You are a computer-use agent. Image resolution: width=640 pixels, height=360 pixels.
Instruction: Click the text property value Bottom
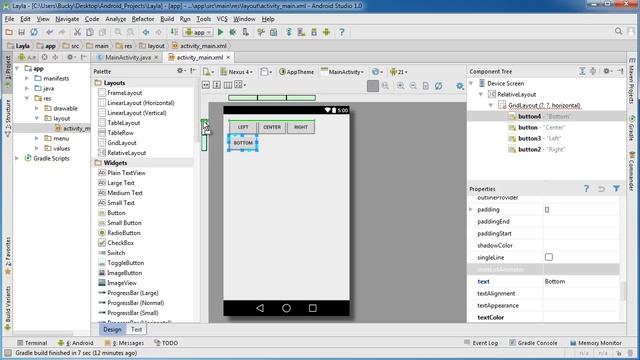click(581, 282)
